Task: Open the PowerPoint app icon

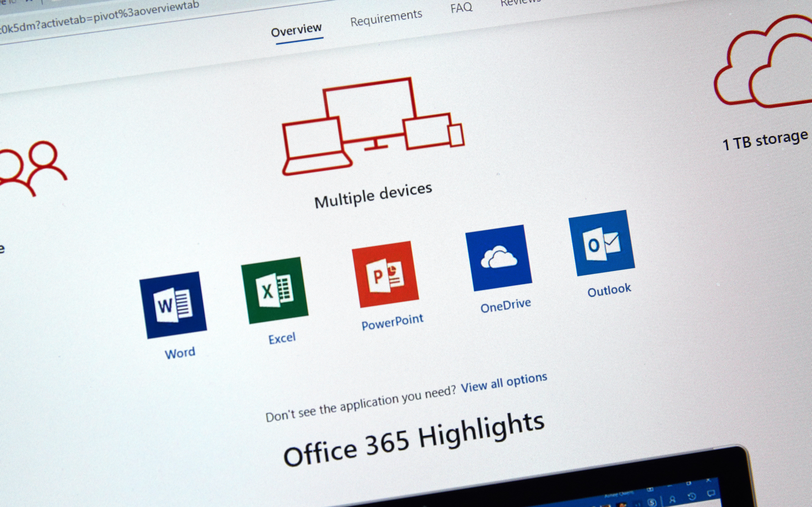Action: [x=385, y=274]
